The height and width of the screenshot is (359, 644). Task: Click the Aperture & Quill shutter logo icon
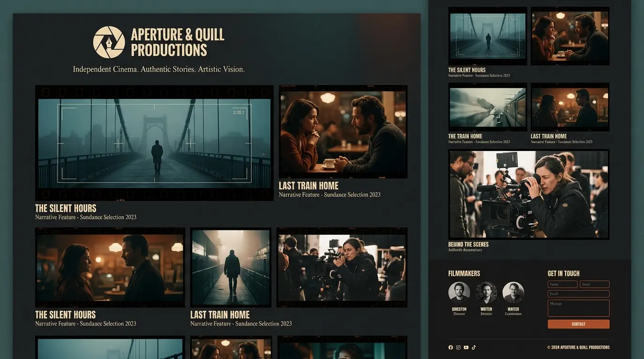pyautogui.click(x=109, y=42)
